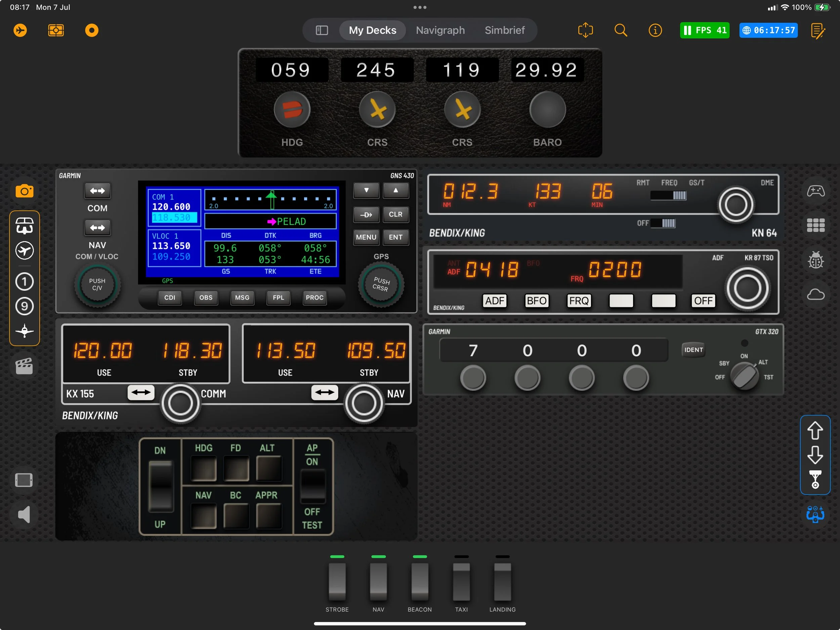Screen dimensions: 840x630
Task: Flip the DN/UP pitch rocker switch
Action: pos(161,486)
